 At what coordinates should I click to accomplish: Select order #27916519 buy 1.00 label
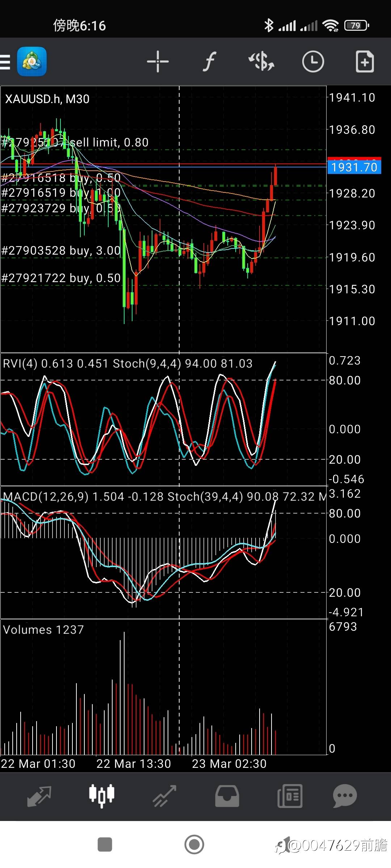pos(61,192)
